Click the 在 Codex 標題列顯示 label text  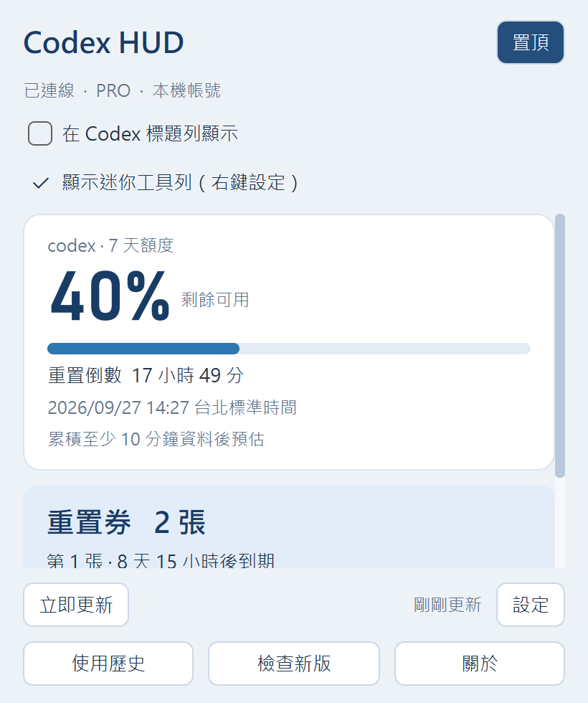150,133
